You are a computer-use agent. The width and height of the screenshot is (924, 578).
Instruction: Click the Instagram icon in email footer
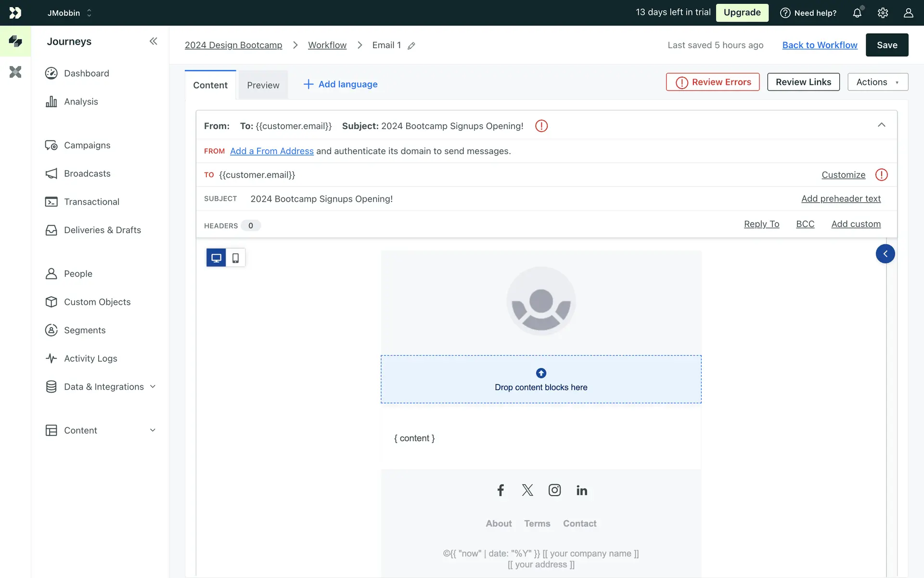point(554,490)
